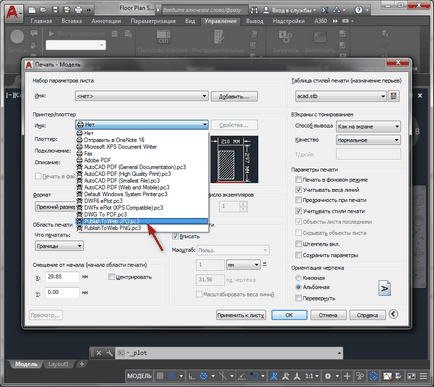Open the workspace gear icon in status bar
The width and height of the screenshot is (434, 387).
coord(328,376)
